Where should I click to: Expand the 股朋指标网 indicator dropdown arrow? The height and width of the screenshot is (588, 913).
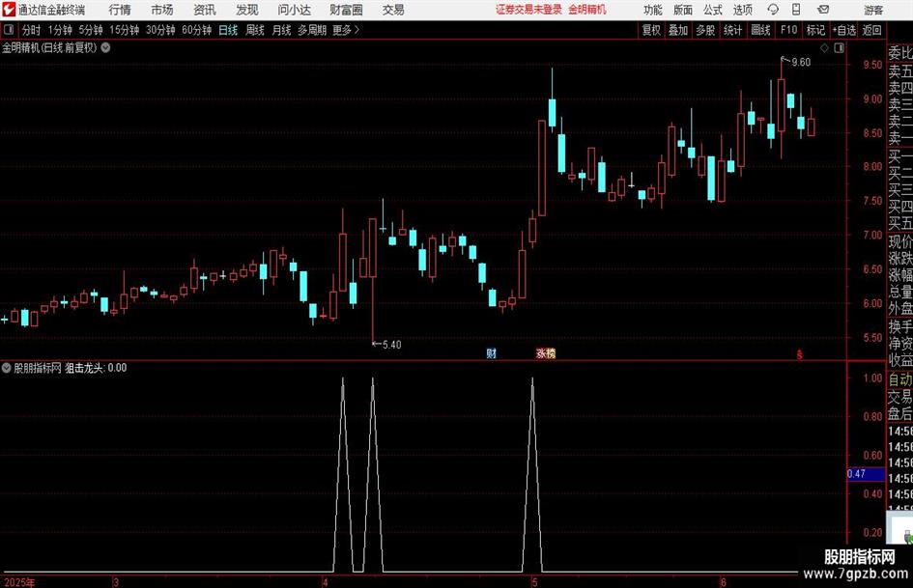coord(7,367)
